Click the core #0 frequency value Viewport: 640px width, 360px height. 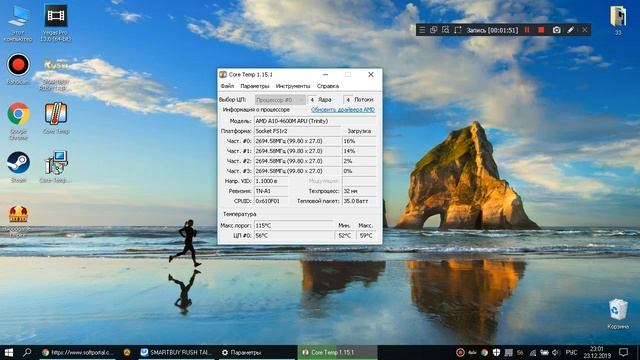tap(297, 141)
